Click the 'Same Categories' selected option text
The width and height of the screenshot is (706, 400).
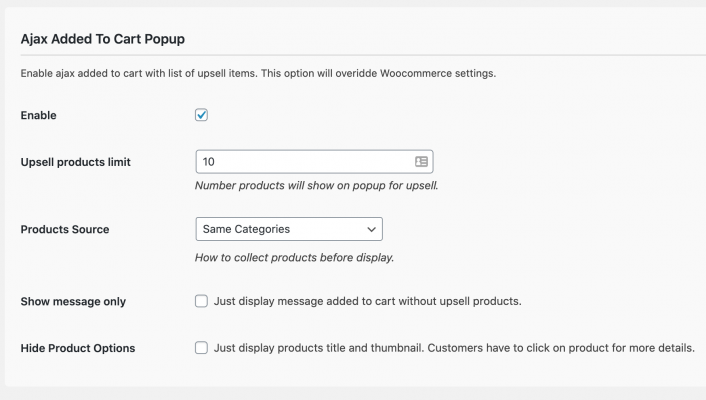coord(246,229)
